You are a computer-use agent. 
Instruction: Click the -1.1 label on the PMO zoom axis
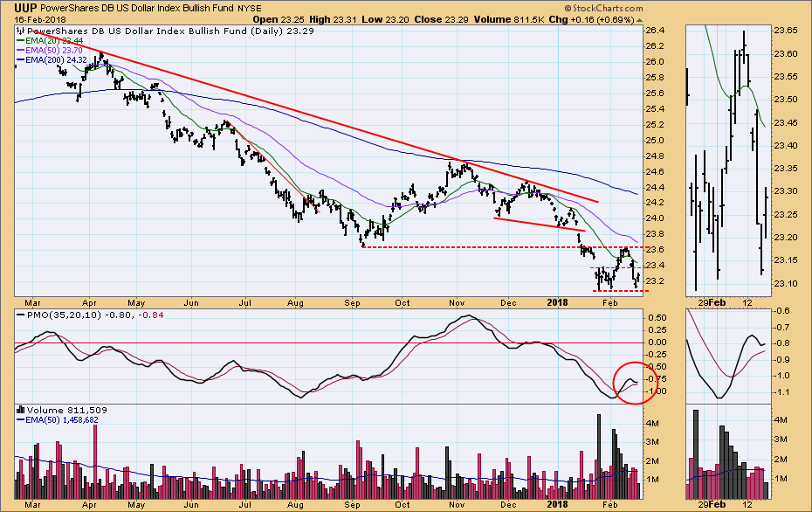pos(782,392)
